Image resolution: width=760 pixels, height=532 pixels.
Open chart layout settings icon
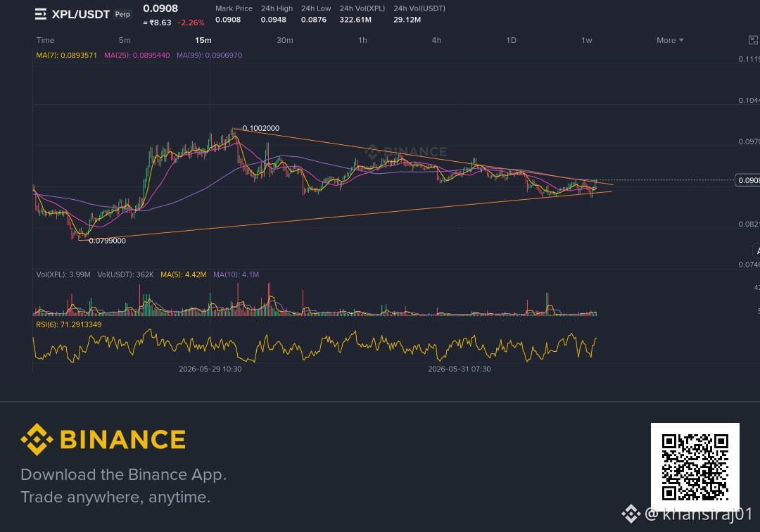(x=753, y=40)
